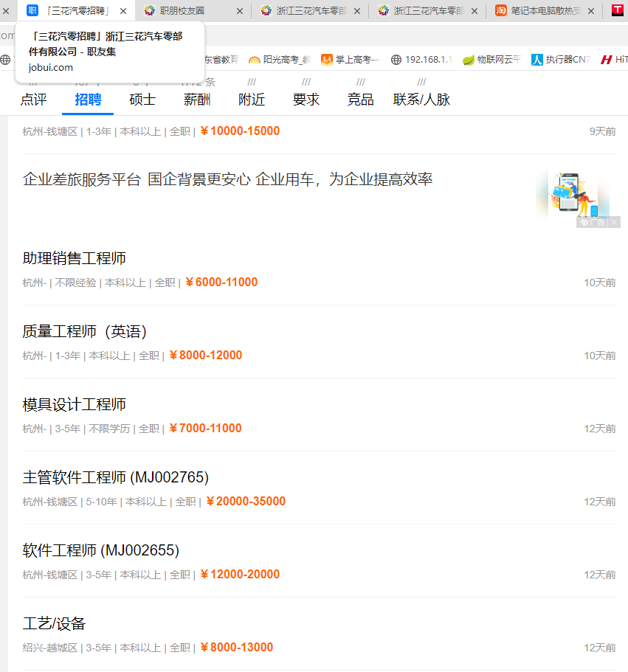Go to the 联系/人脉 section
628x672 pixels.
pyautogui.click(x=421, y=100)
